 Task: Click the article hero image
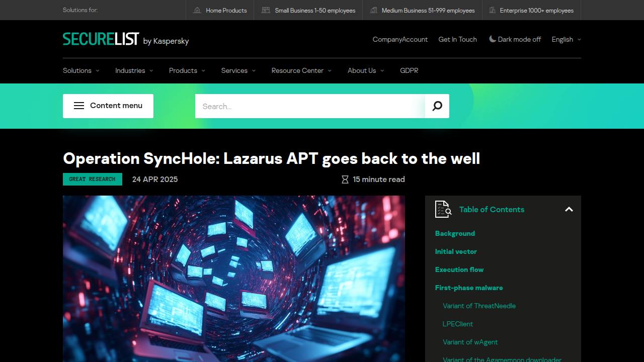click(x=234, y=279)
